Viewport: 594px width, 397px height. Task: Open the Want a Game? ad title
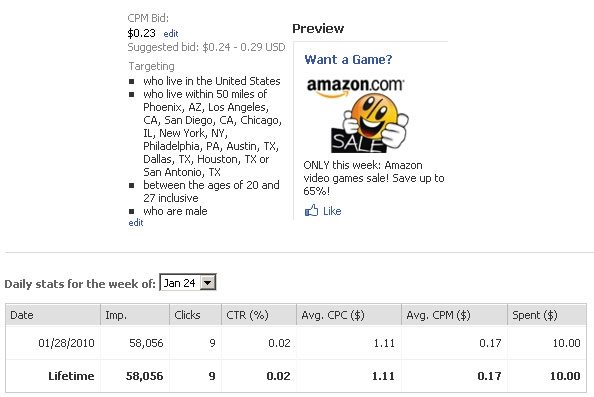(348, 59)
